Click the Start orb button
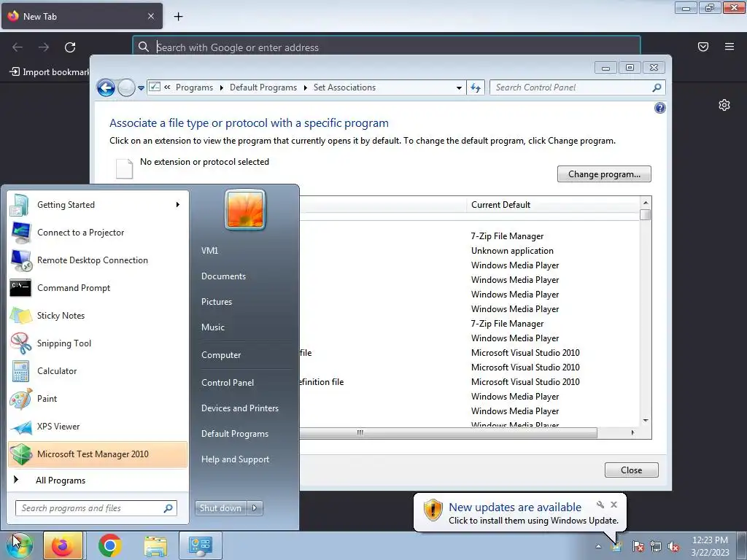The image size is (747, 560). 19,545
